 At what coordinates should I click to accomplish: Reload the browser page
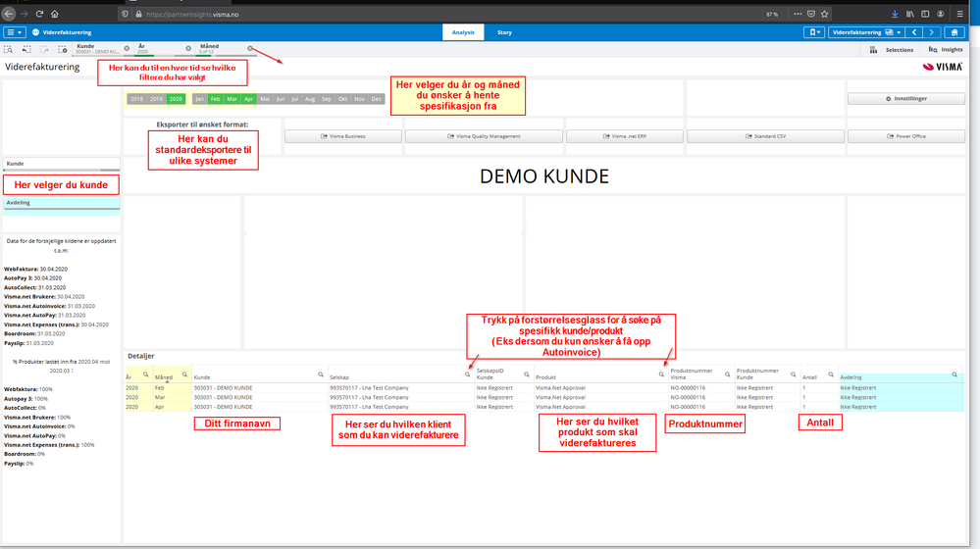pos(39,14)
